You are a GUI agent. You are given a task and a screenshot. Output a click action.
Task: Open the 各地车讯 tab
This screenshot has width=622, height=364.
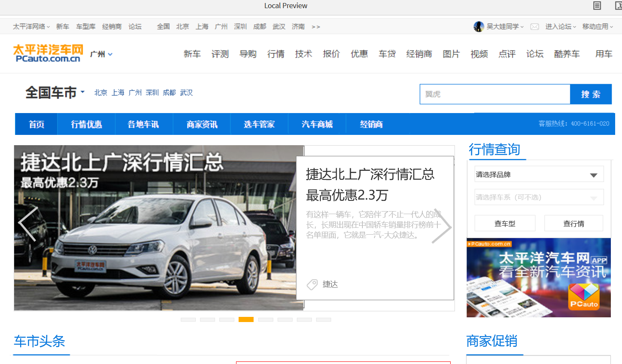(144, 124)
